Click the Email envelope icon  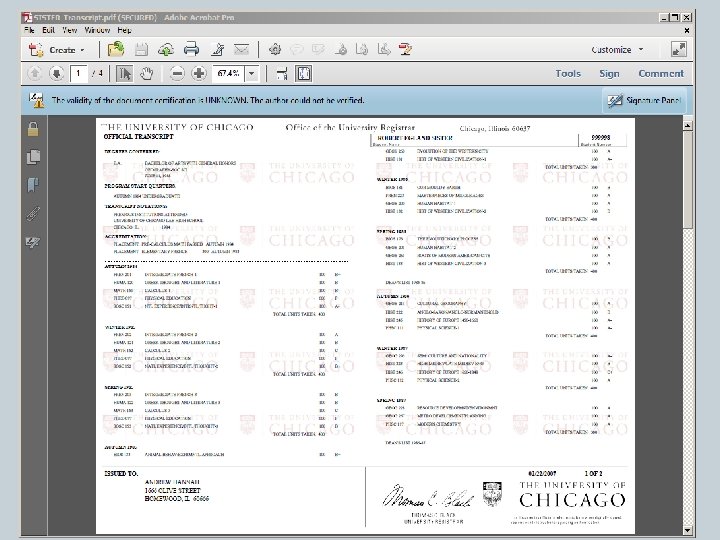[241, 49]
